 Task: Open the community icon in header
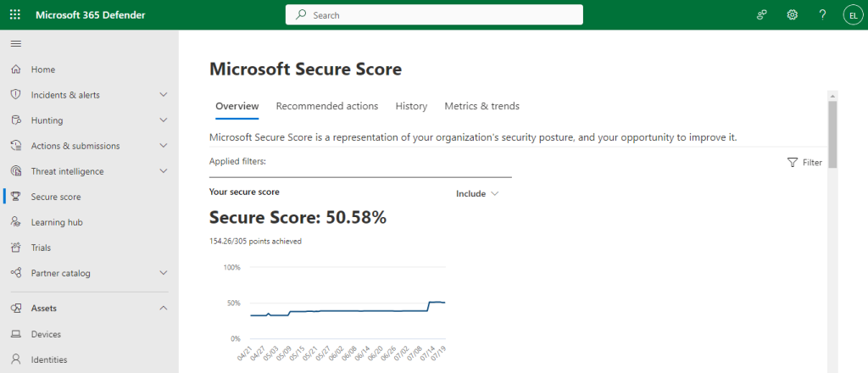click(x=762, y=15)
